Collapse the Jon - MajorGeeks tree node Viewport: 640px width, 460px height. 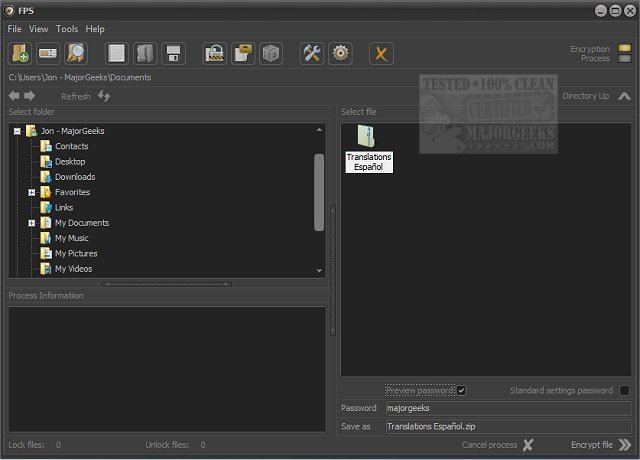click(x=17, y=131)
